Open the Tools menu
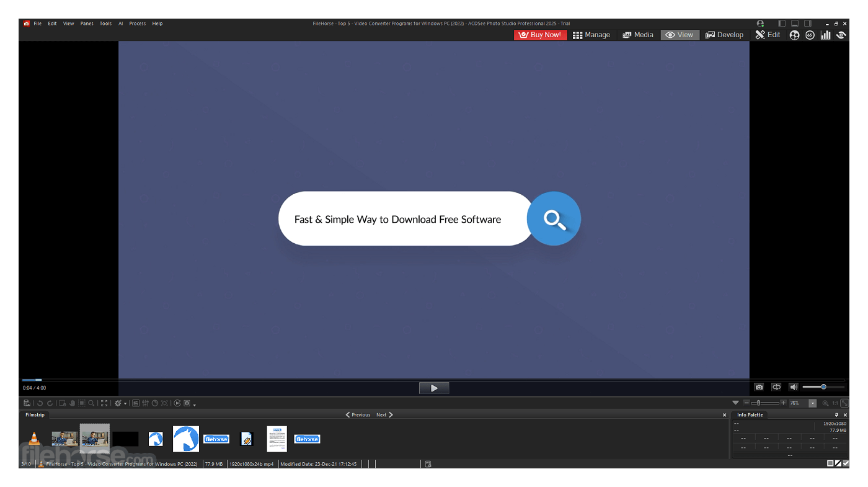 pos(106,24)
